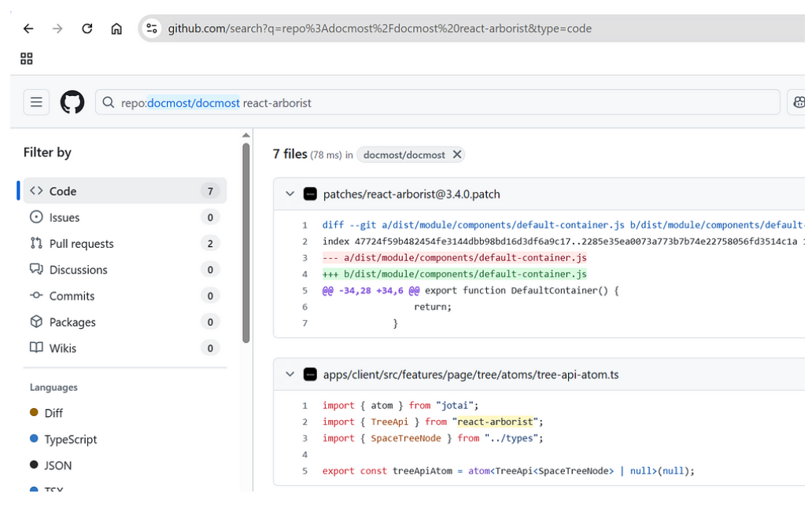
Task: Click the treeApiAtom export line
Action: tap(508, 471)
